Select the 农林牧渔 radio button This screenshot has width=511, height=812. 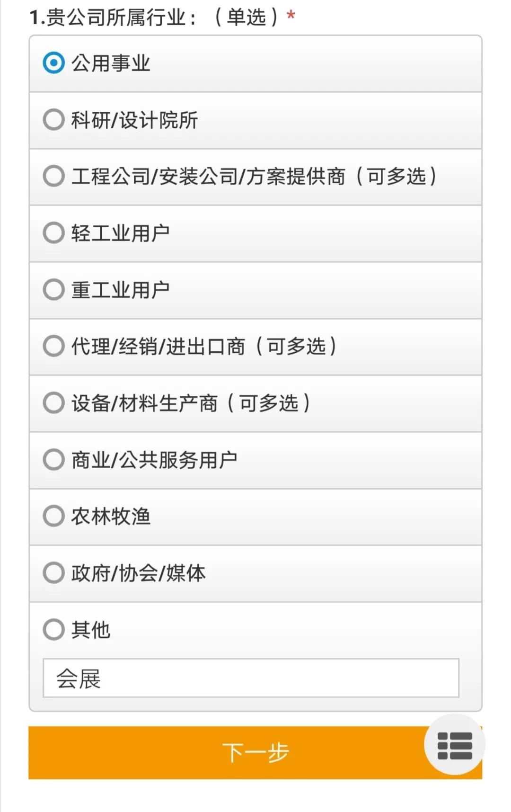pyautogui.click(x=53, y=516)
